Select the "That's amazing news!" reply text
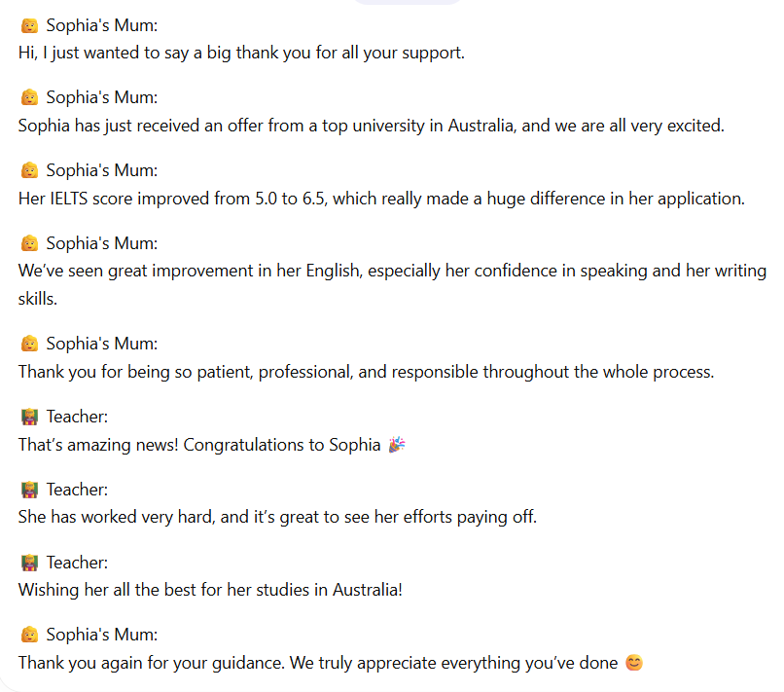 click(199, 445)
